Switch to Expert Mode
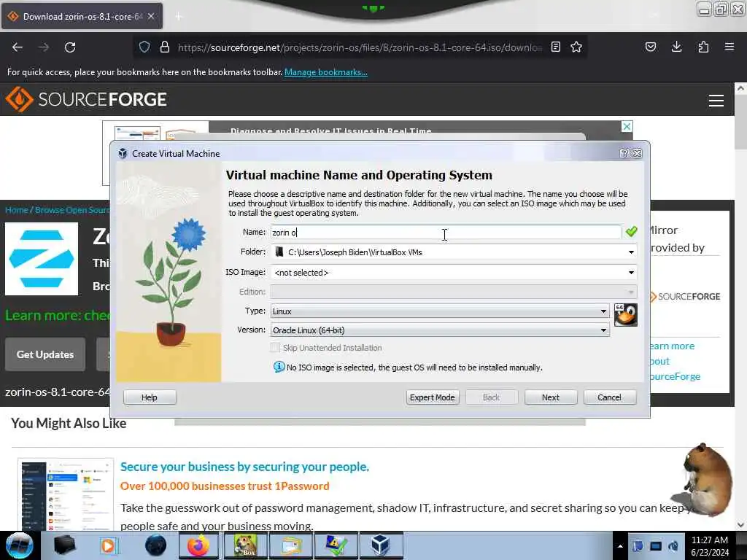747x560 pixels. click(433, 397)
